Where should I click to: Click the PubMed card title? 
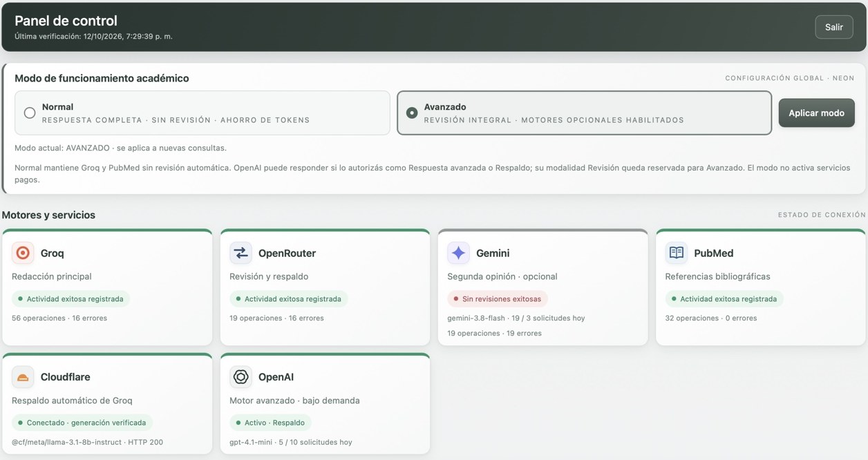click(x=714, y=253)
